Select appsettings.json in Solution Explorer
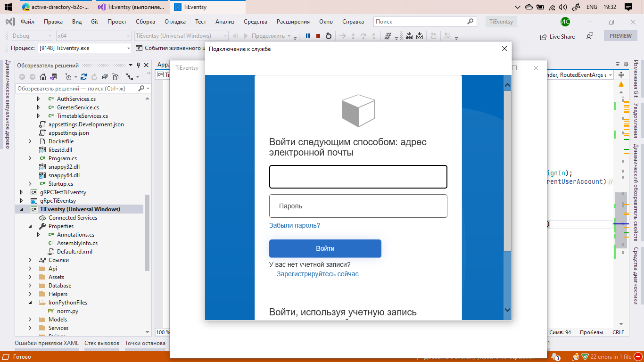Image resolution: width=644 pixels, height=362 pixels. pyautogui.click(x=69, y=133)
